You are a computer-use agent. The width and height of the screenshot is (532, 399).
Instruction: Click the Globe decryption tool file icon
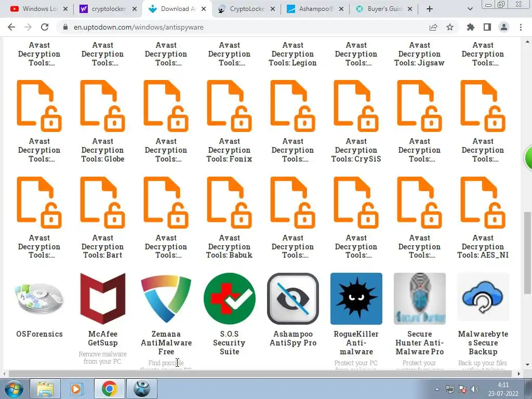tap(103, 106)
